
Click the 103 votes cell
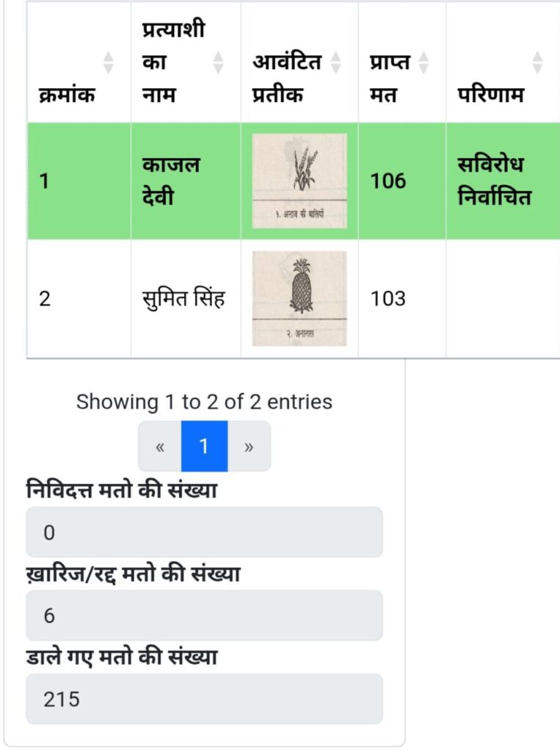[x=401, y=298]
